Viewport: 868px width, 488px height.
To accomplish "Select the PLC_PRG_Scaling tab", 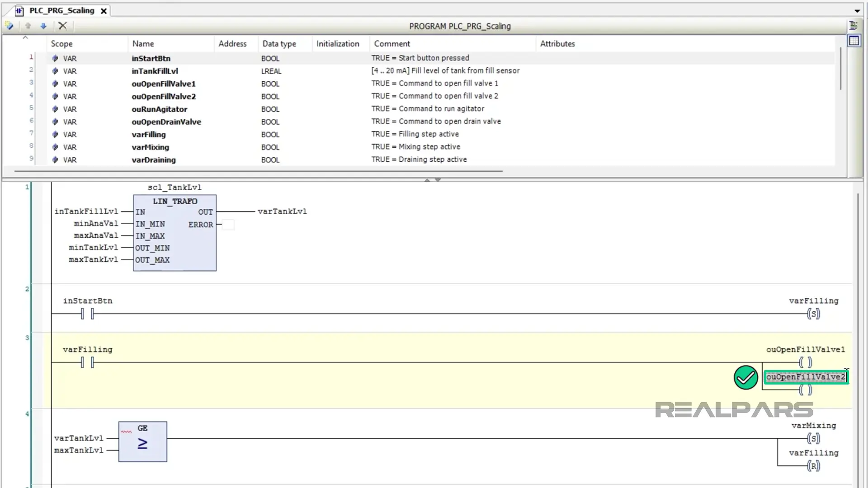I will (x=61, y=10).
